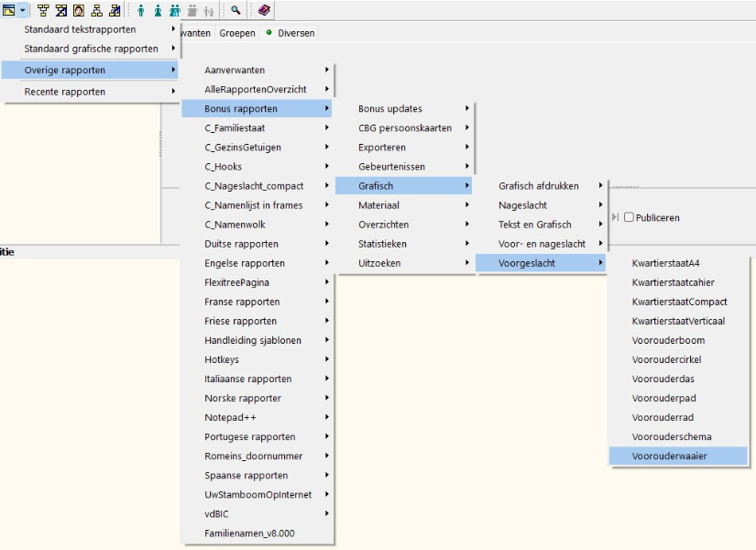Open the reports dropdown arrow in toolbar
This screenshot has height=550, width=756.
point(23,9)
